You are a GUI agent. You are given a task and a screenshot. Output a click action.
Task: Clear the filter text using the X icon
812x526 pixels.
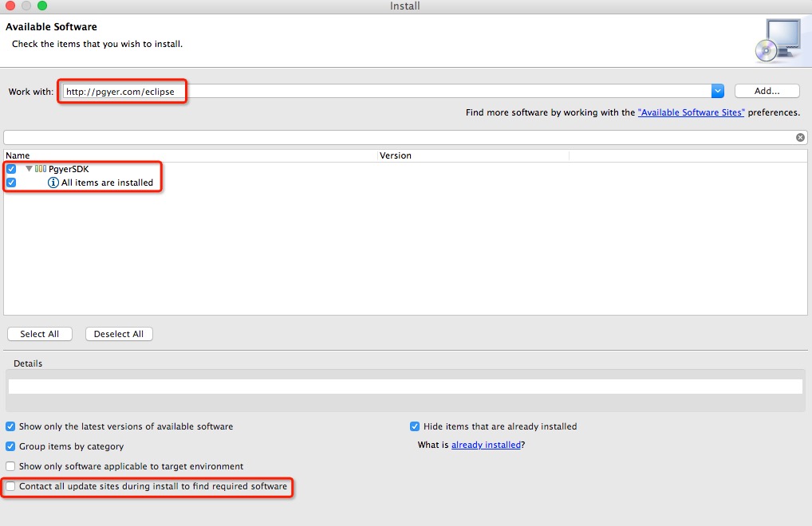coord(800,137)
